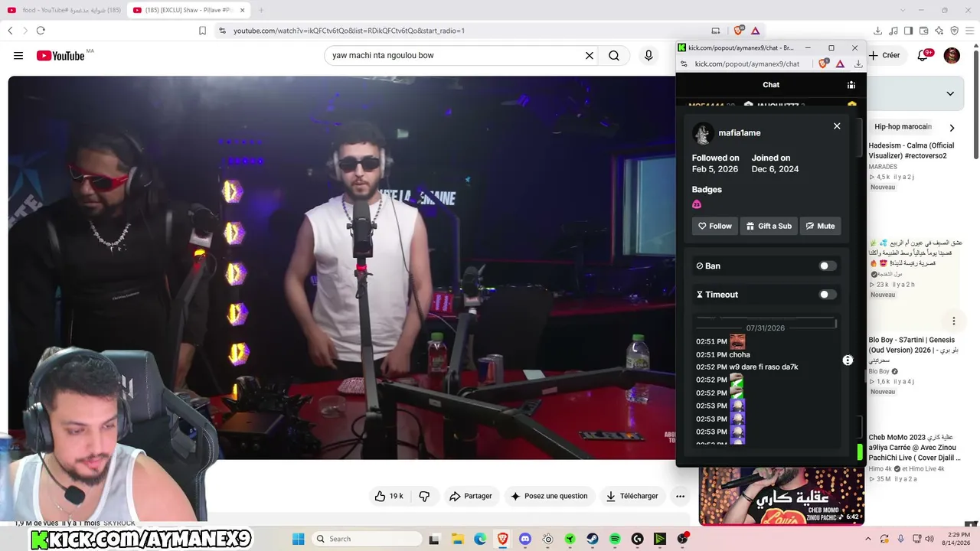Reload the YouTube page
This screenshot has width=980, height=551.
[x=41, y=31]
